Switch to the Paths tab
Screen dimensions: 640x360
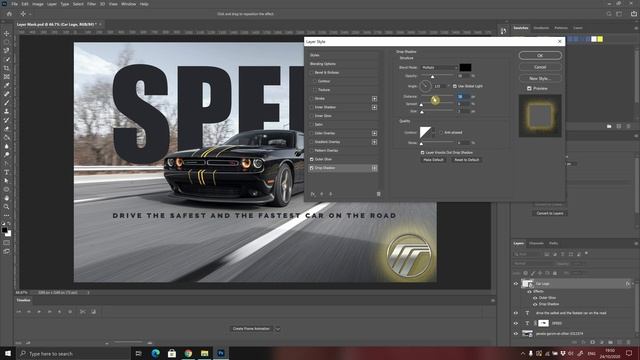coord(553,243)
